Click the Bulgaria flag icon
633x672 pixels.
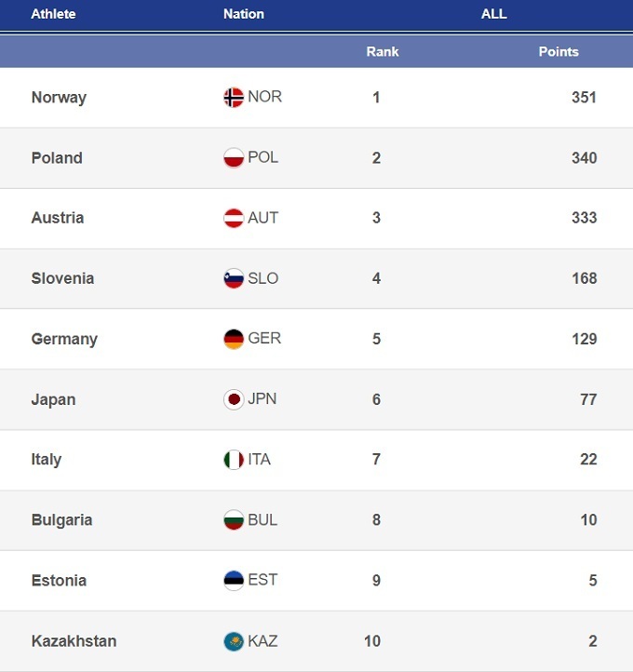[x=234, y=520]
